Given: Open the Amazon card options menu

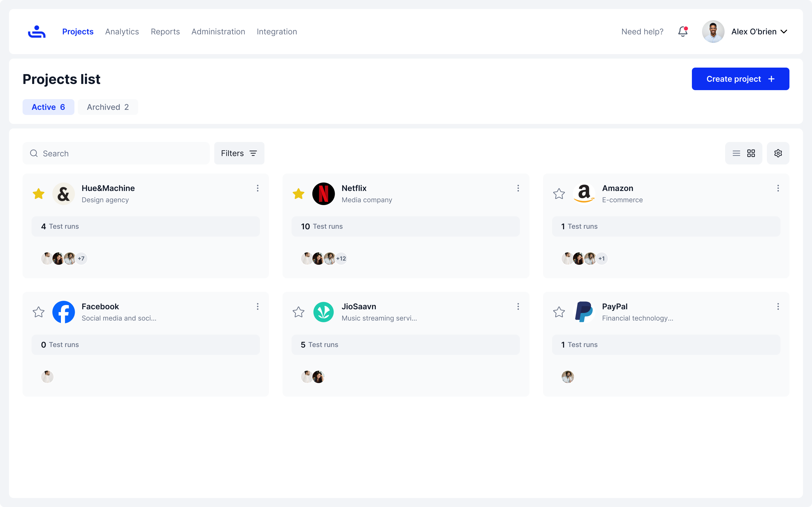Looking at the screenshot, I should [x=778, y=188].
